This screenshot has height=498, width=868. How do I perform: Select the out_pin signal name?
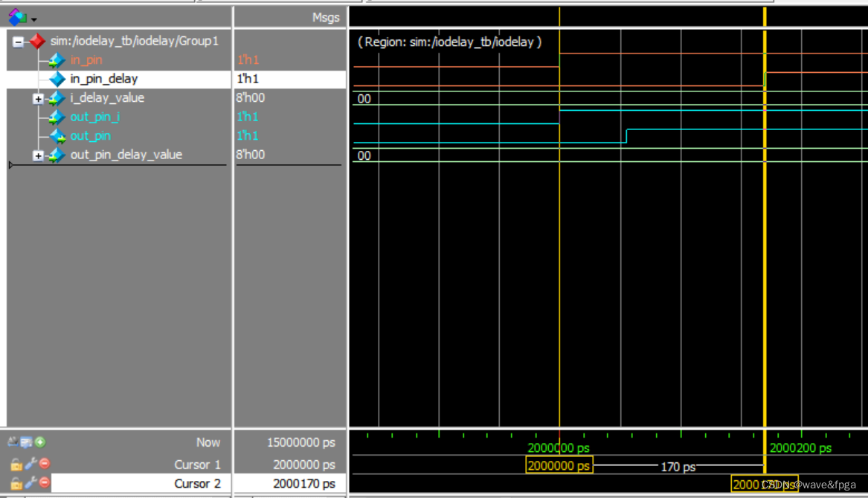(90, 135)
